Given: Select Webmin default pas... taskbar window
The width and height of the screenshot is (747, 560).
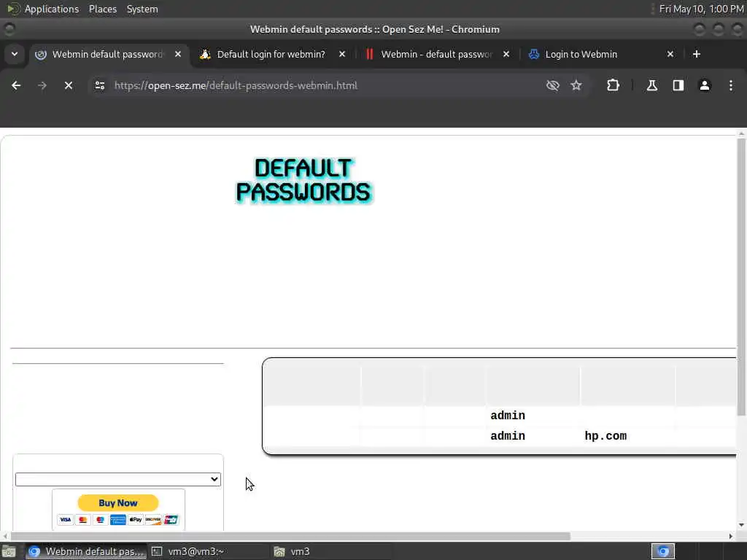Looking at the screenshot, I should point(86,551).
